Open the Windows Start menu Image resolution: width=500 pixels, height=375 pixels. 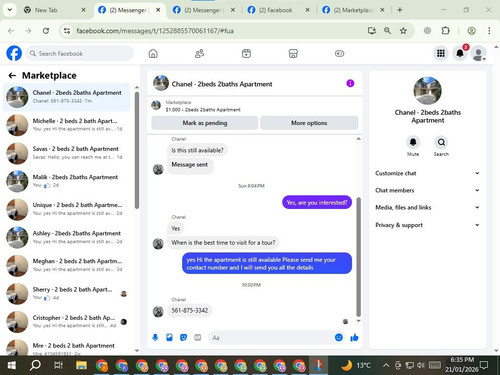(x=12, y=365)
